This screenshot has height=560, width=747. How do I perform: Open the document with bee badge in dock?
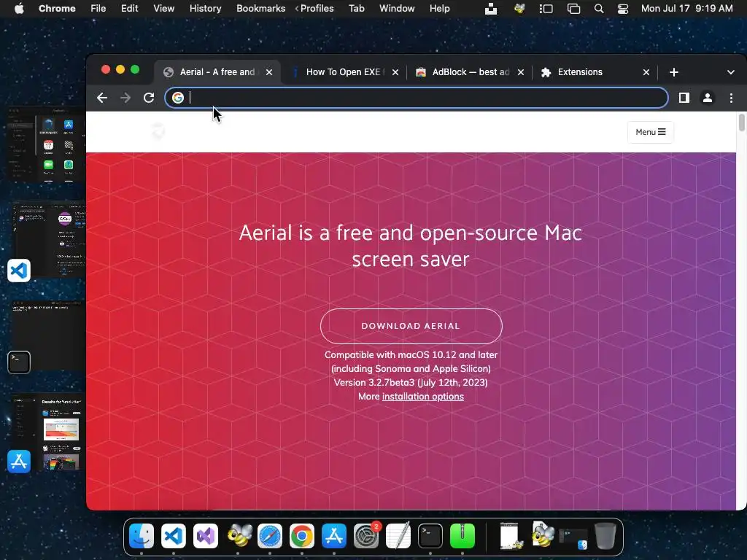tap(511, 536)
